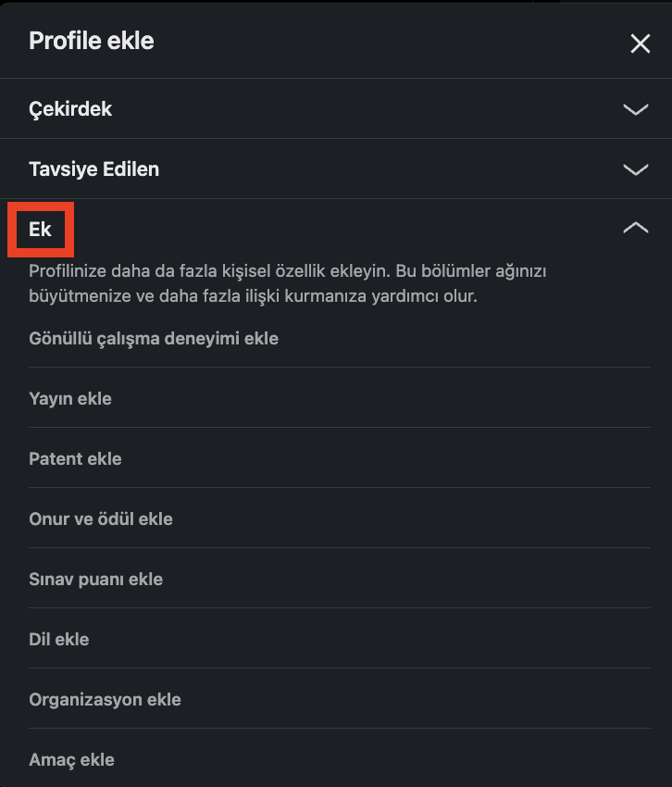Close the Profile ekle dialog
This screenshot has width=672, height=787.
point(640,44)
